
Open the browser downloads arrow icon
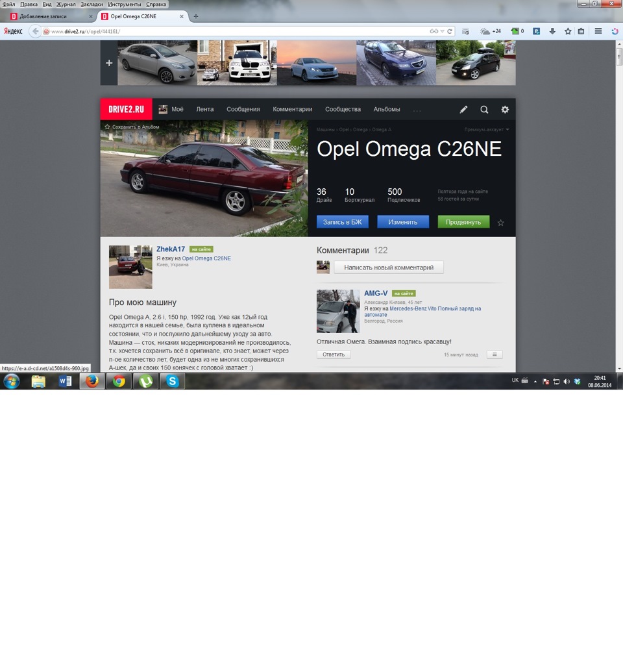(552, 31)
